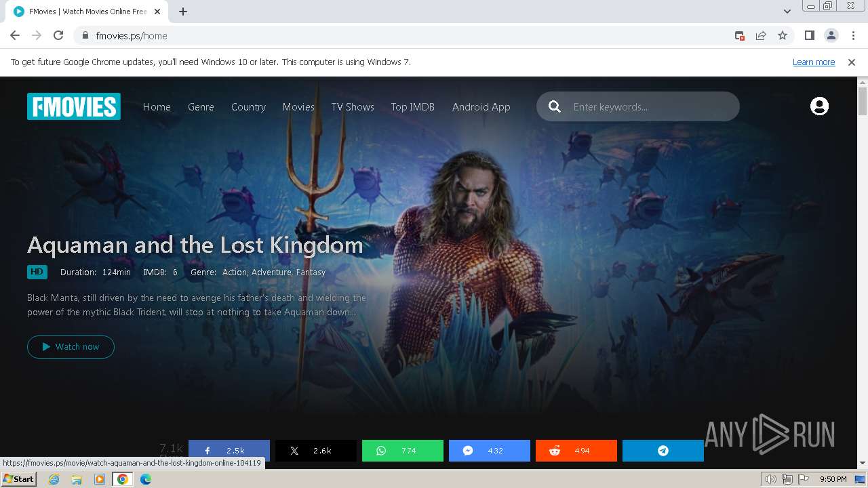Open tab search chevron

point(787,12)
